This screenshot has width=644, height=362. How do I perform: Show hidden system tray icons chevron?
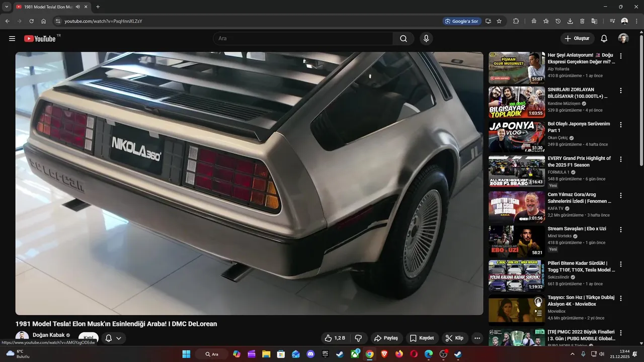[x=572, y=354]
